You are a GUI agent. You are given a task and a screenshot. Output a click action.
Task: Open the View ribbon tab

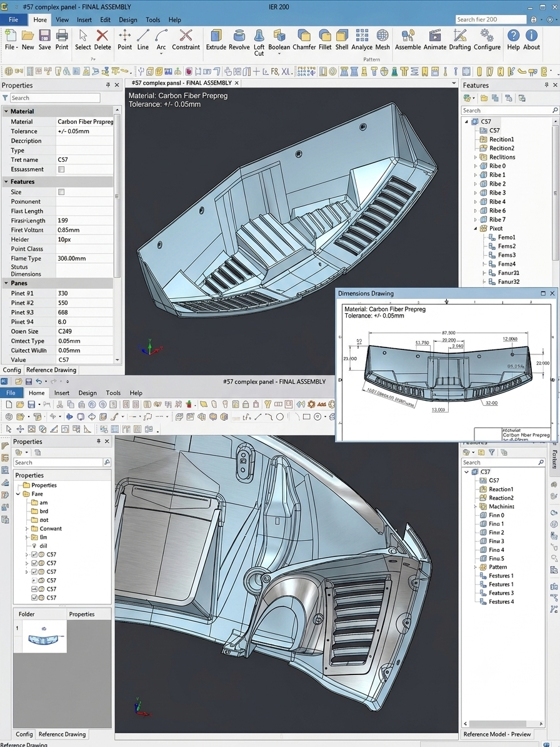click(62, 20)
